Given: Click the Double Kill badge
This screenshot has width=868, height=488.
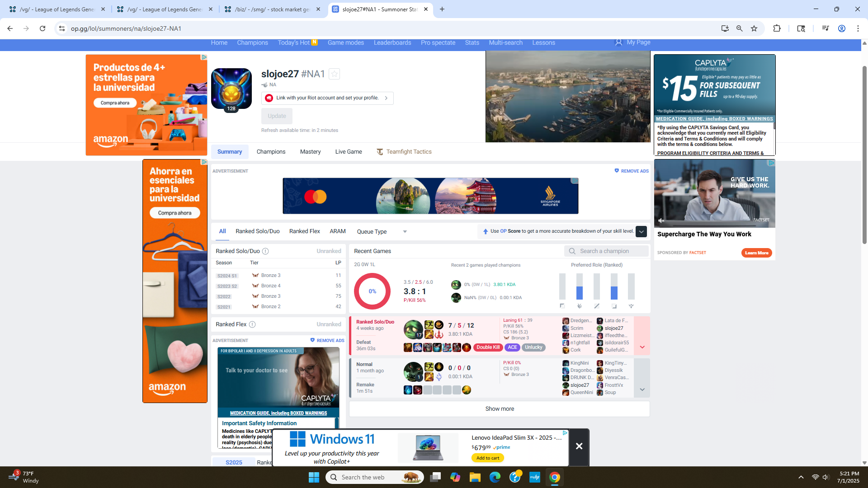Looking at the screenshot, I should coord(488,347).
